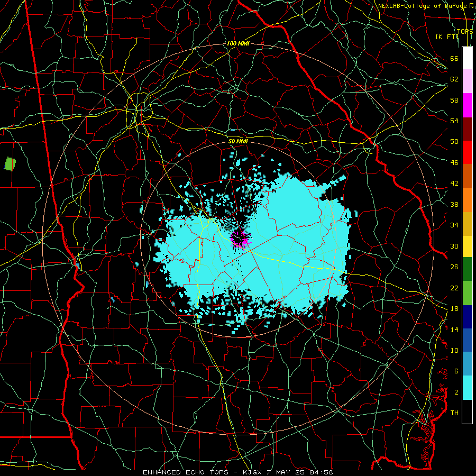The image size is (476, 476).
Task: Click the cyan legend swatch
Action: tap(467, 388)
